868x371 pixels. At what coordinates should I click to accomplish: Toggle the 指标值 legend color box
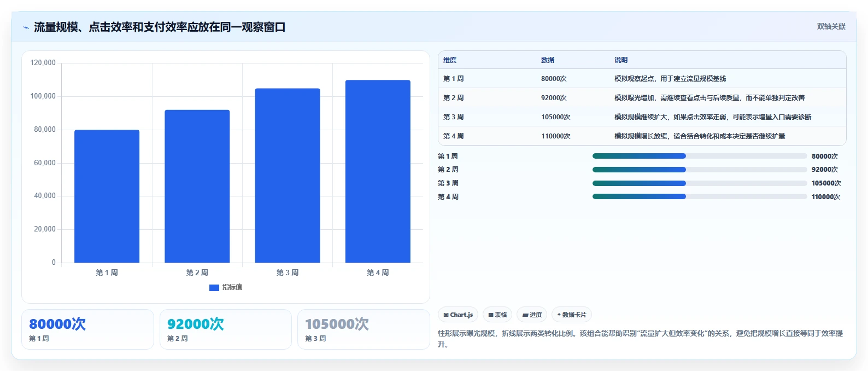tap(214, 287)
